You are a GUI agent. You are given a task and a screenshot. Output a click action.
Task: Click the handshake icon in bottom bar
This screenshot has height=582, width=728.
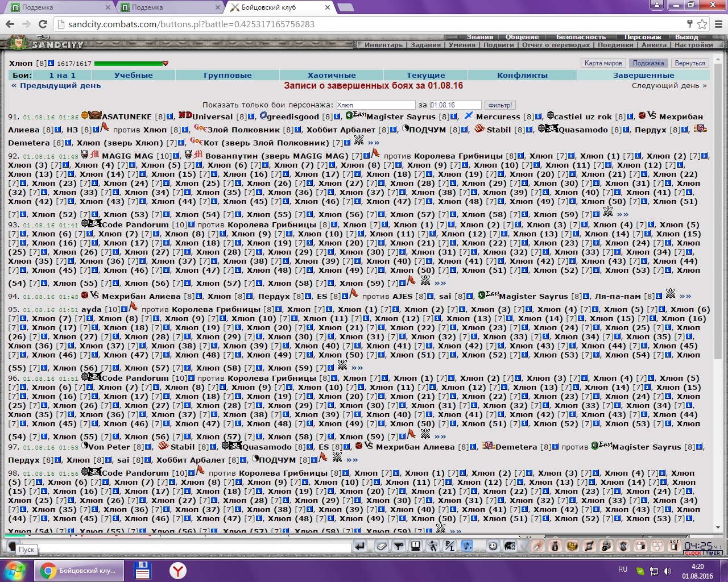[x=572, y=546]
